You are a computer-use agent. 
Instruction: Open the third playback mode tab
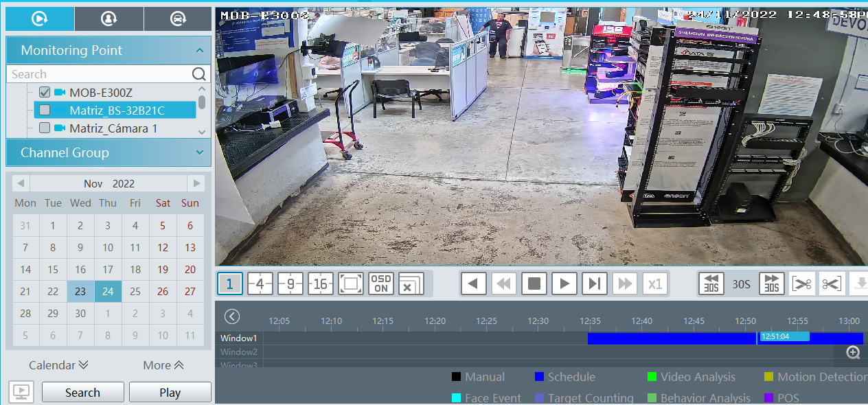[177, 19]
